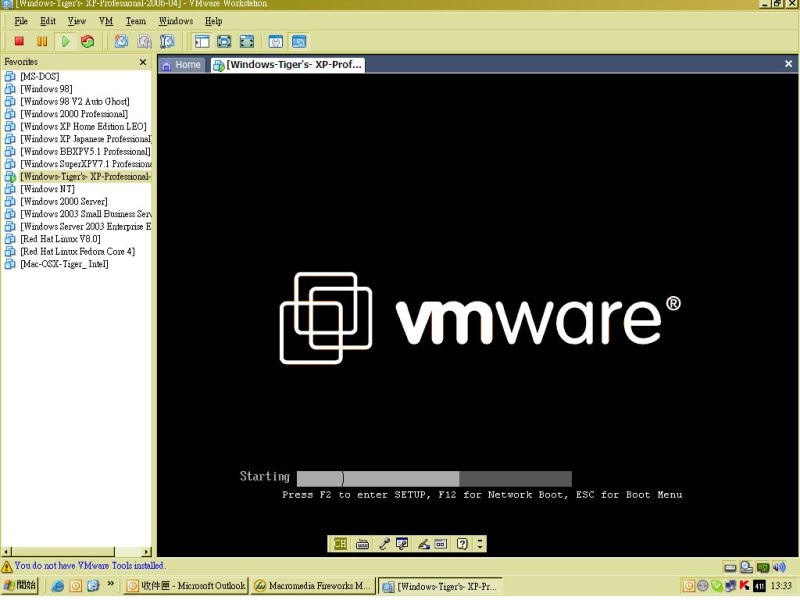Click the handwriting pen icon on IME bar
The width and height of the screenshot is (800, 600).
(x=423, y=544)
